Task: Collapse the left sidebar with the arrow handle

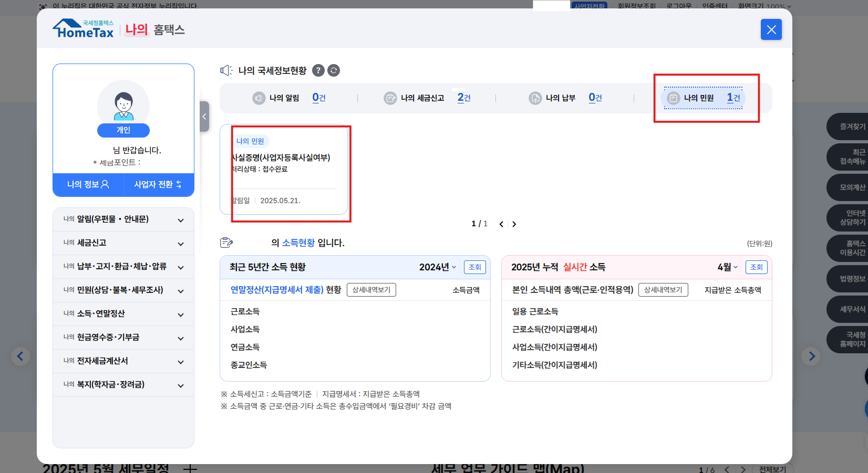Action: tap(204, 117)
